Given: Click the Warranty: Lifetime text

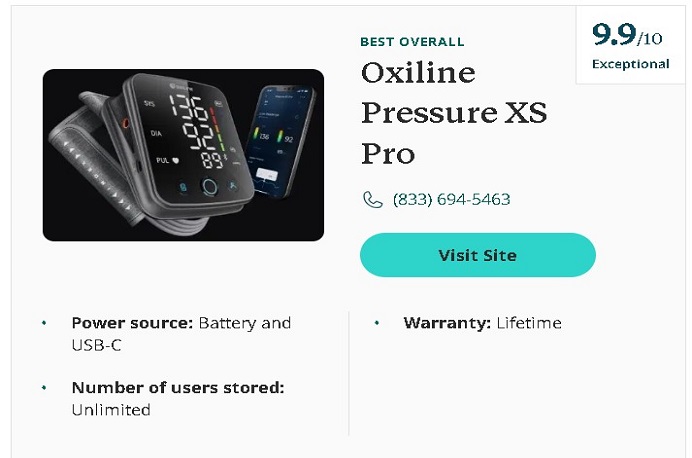Looking at the screenshot, I should 482,323.
